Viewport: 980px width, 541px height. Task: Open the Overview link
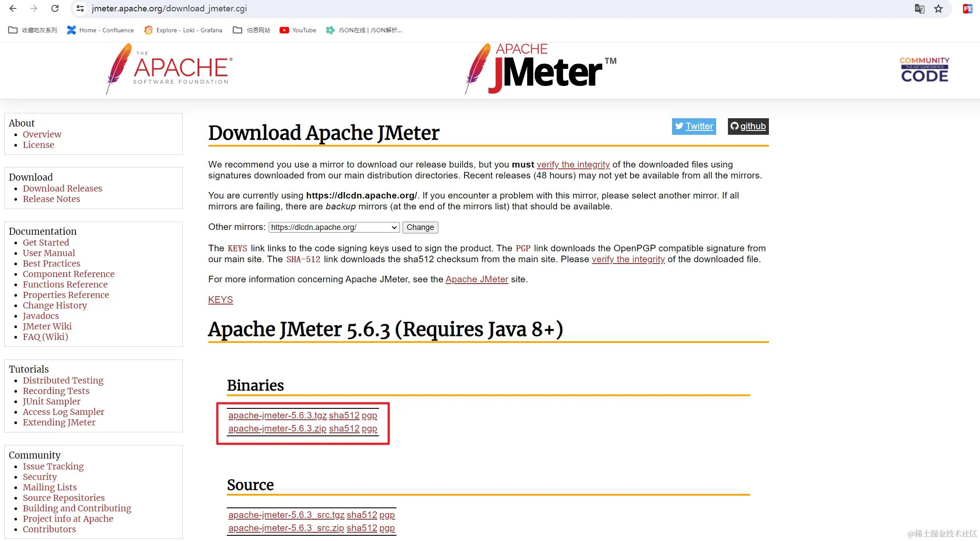point(42,134)
